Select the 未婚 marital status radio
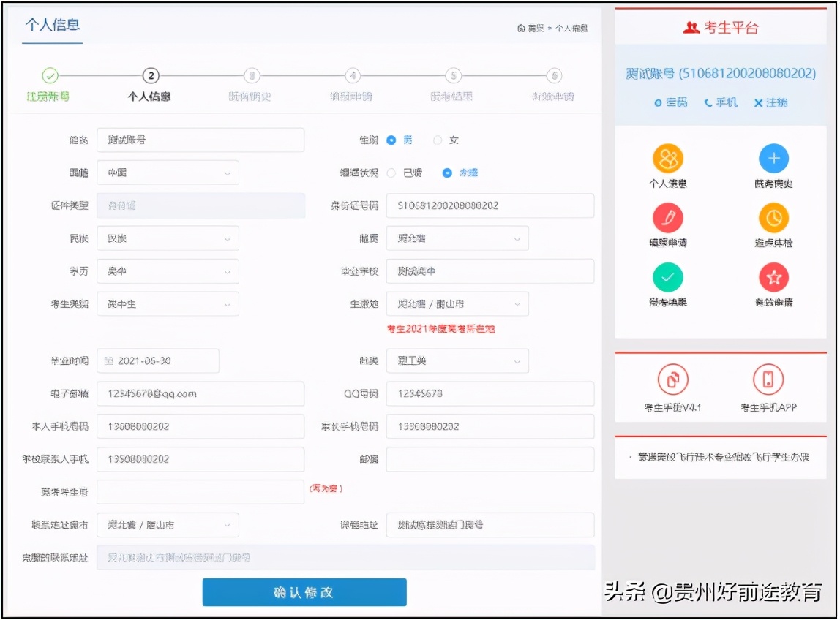Viewport: 840px width, 620px height. 446,173
